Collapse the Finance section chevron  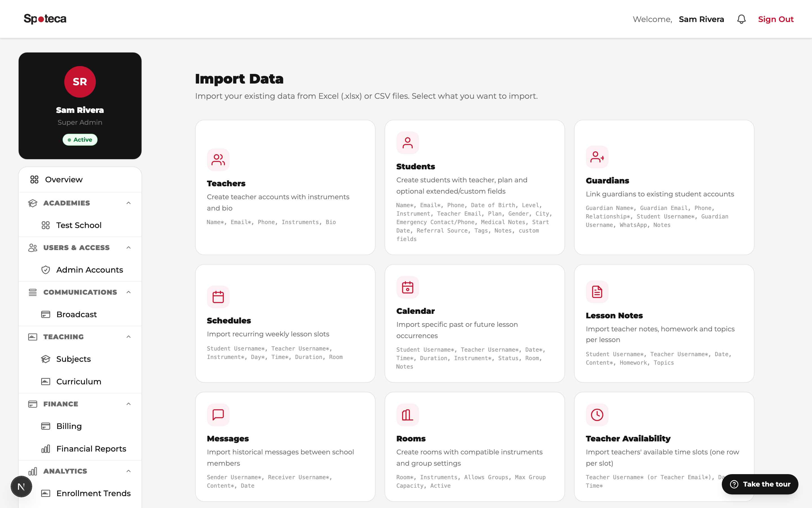(129, 404)
